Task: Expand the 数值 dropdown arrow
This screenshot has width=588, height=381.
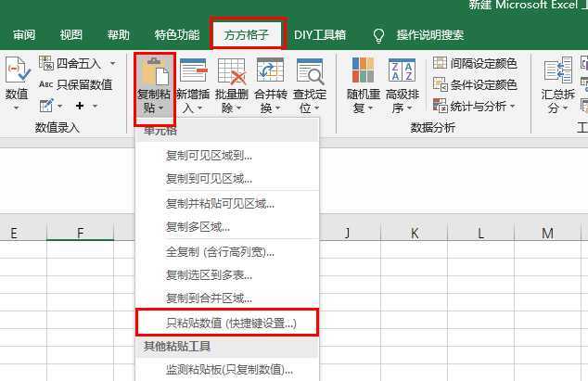Action: [x=17, y=108]
